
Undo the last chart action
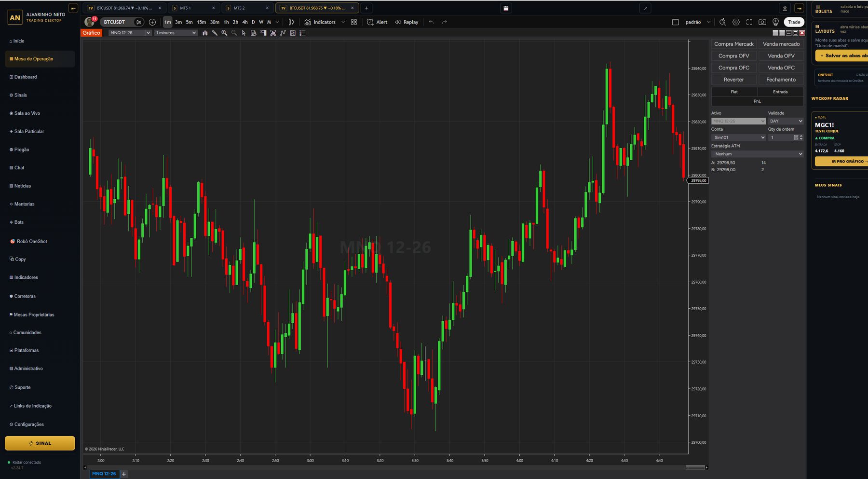pyautogui.click(x=431, y=22)
